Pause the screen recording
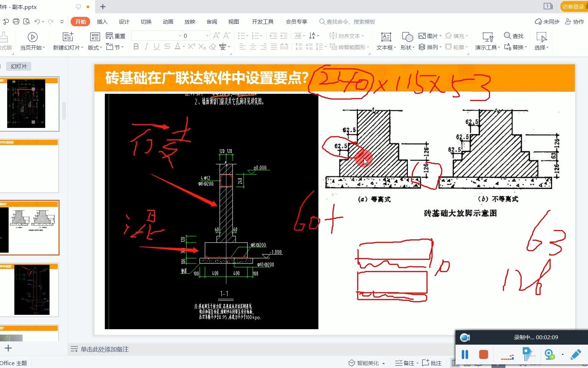 point(465,355)
